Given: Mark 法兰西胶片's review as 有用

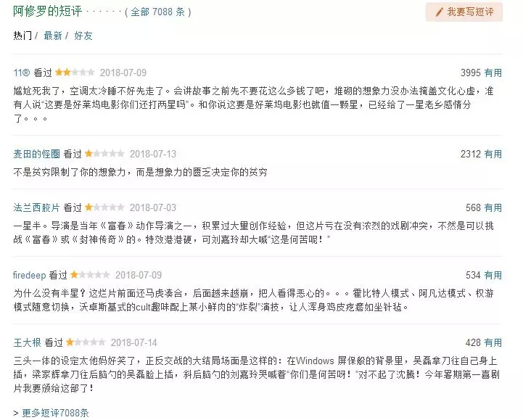Looking at the screenshot, I should [493, 207].
